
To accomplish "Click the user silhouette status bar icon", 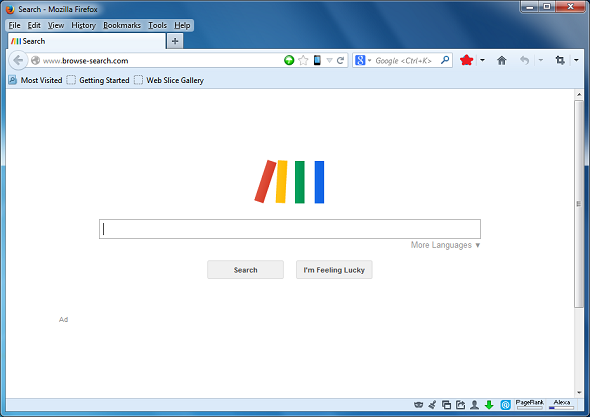I will tap(474, 405).
